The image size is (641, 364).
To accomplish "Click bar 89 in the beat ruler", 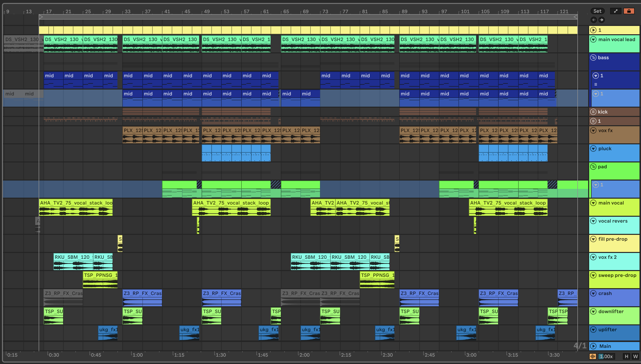I will (404, 11).
